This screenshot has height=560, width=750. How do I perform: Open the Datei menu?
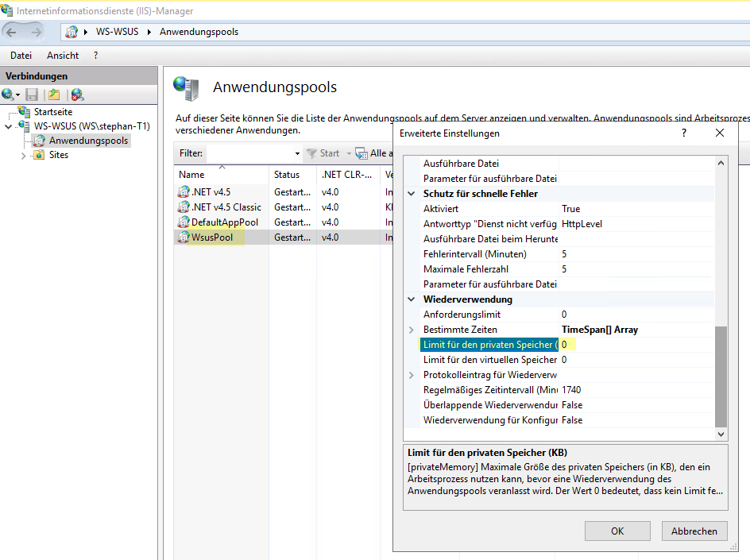[x=21, y=56]
